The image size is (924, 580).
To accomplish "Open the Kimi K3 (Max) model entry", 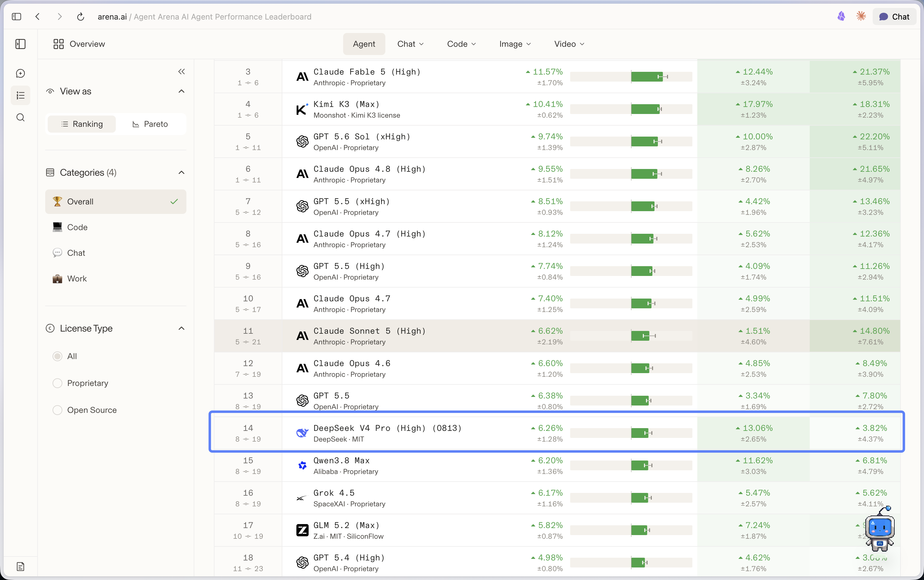I will (x=346, y=104).
